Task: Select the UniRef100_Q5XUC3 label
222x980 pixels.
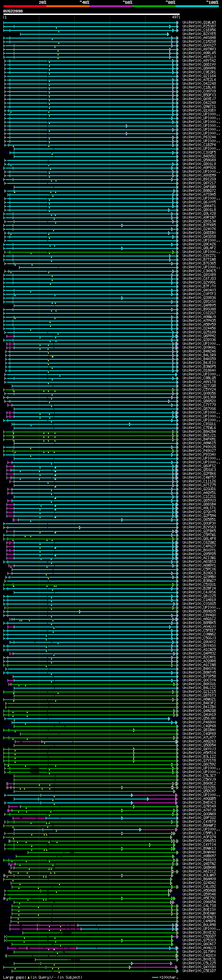Action: pyautogui.click(x=199, y=469)
